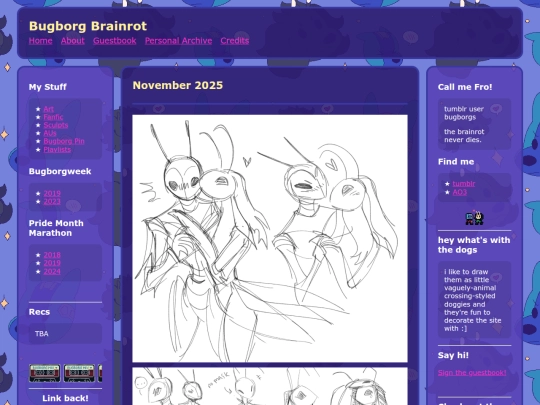Click the first cassette tape badge
The image size is (540, 405).
[x=45, y=373]
